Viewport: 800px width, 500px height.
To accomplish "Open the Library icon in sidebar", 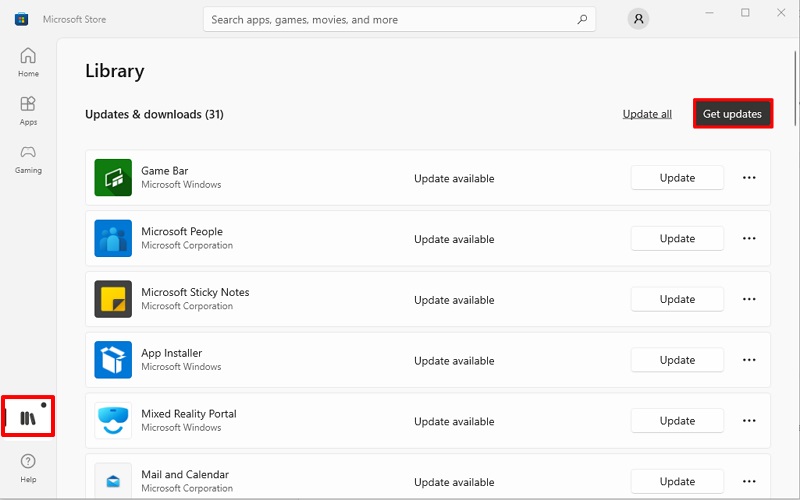I will (28, 417).
